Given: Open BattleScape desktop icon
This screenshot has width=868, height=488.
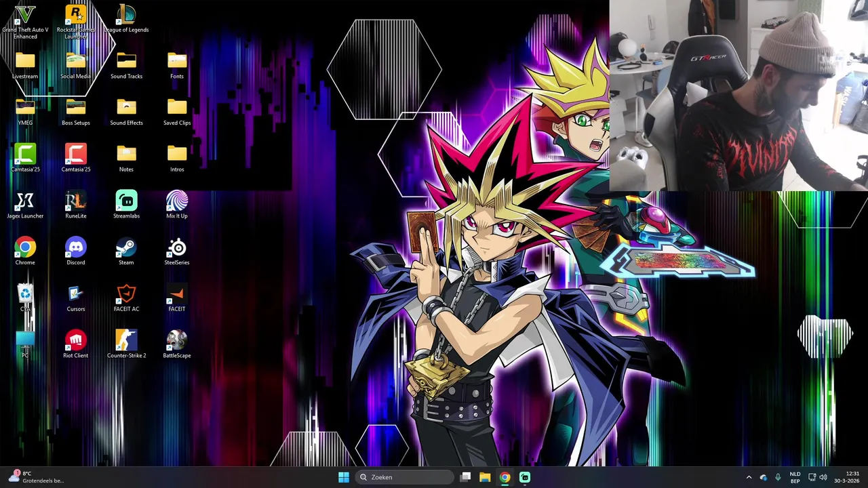Looking at the screenshot, I should tap(177, 344).
